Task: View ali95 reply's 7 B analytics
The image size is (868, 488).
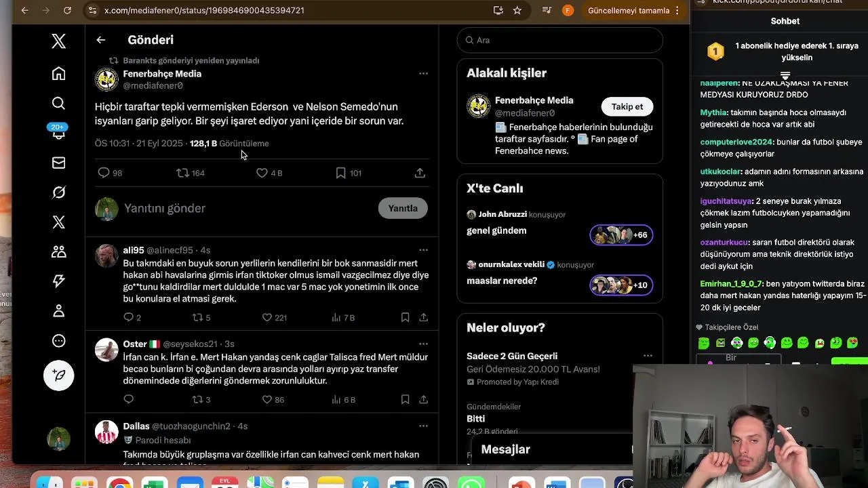Action: coord(343,317)
